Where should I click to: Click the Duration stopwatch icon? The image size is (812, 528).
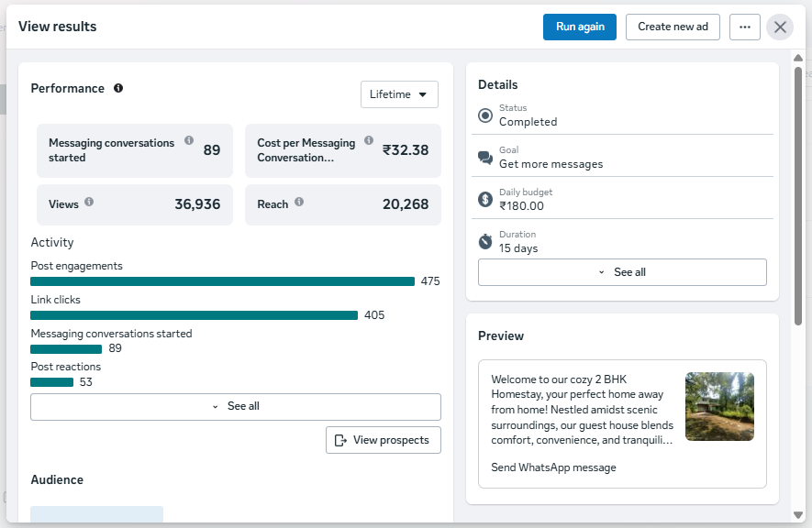tap(485, 241)
